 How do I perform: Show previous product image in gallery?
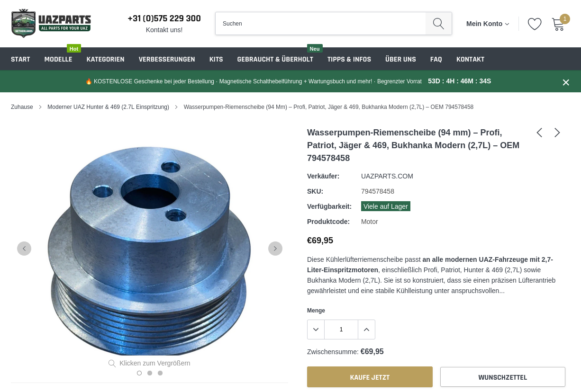pyautogui.click(x=24, y=249)
